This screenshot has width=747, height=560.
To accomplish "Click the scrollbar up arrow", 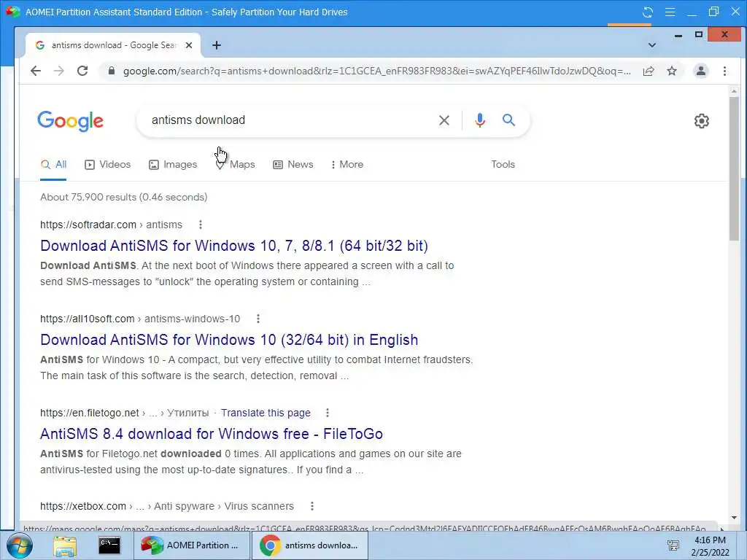I will [x=734, y=90].
